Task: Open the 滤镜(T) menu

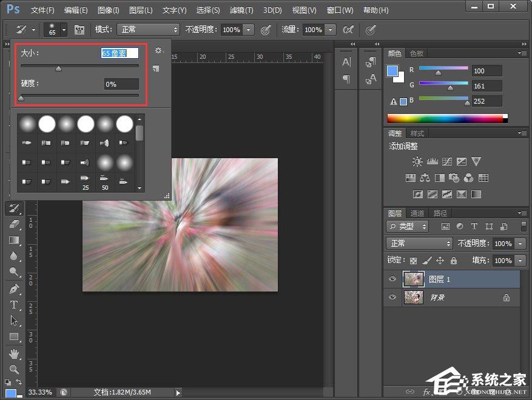Action: coord(241,10)
